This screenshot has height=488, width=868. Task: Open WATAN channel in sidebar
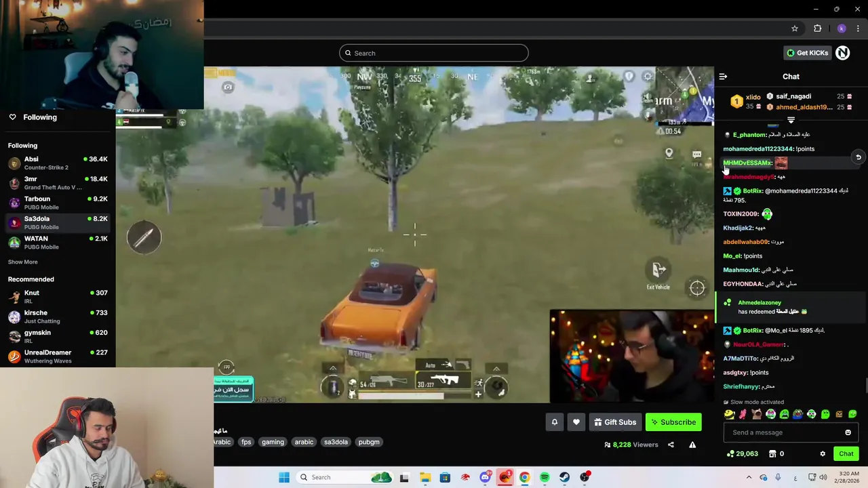[x=58, y=243]
